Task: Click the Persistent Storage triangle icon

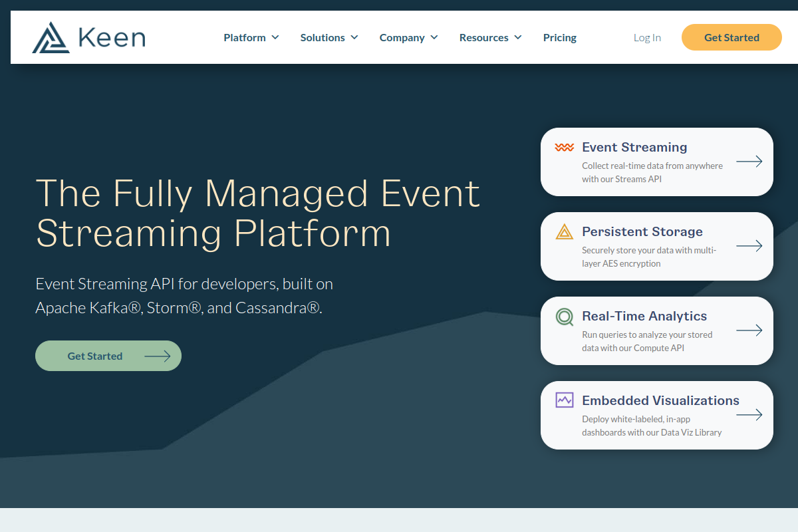Action: [x=564, y=231]
